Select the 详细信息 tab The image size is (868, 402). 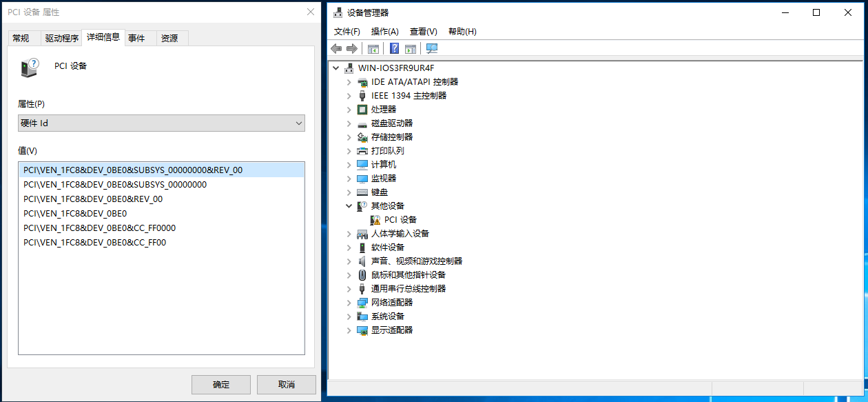[103, 37]
